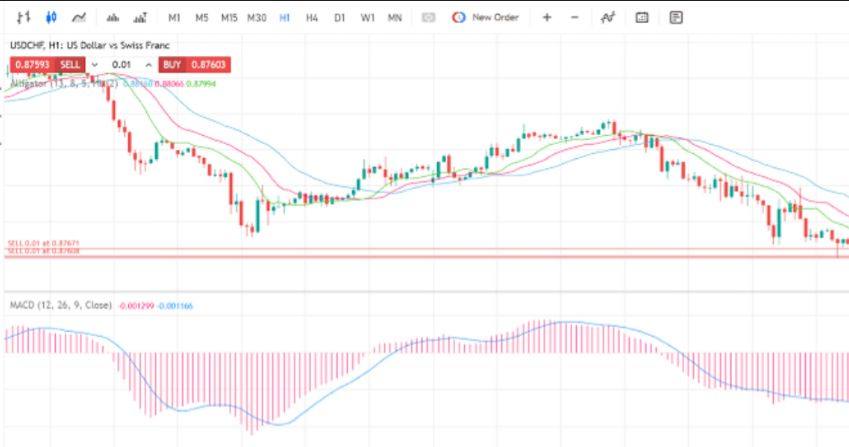Select the lower SELL 0.01 order line label

click(x=43, y=251)
